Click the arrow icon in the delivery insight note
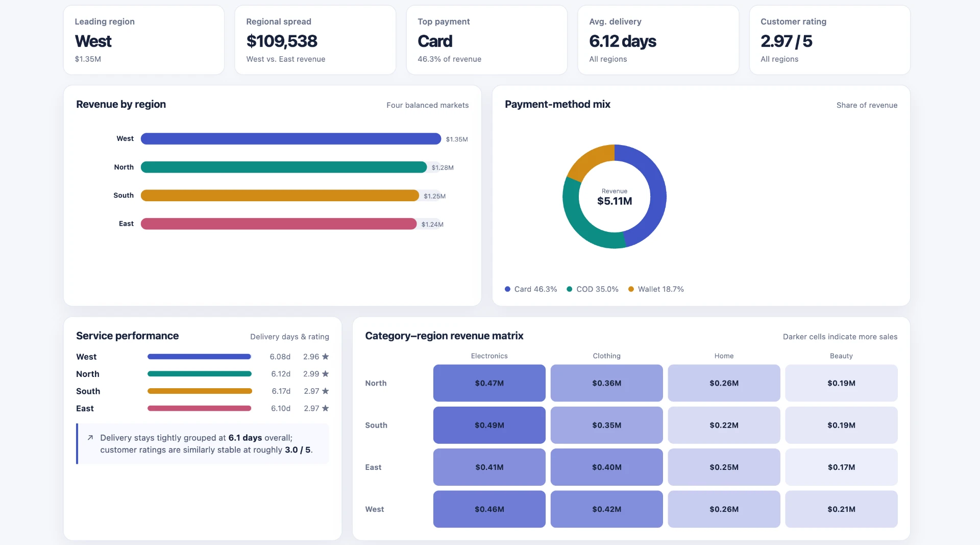This screenshot has width=980, height=545. point(90,438)
